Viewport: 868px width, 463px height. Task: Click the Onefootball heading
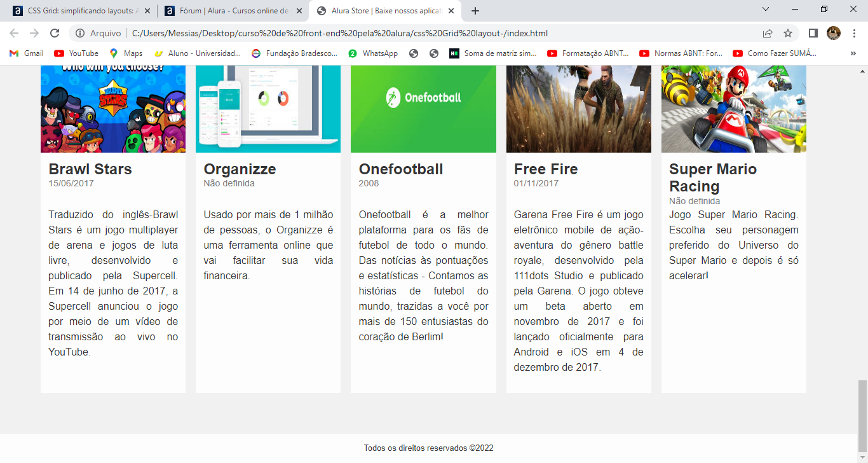(x=401, y=169)
